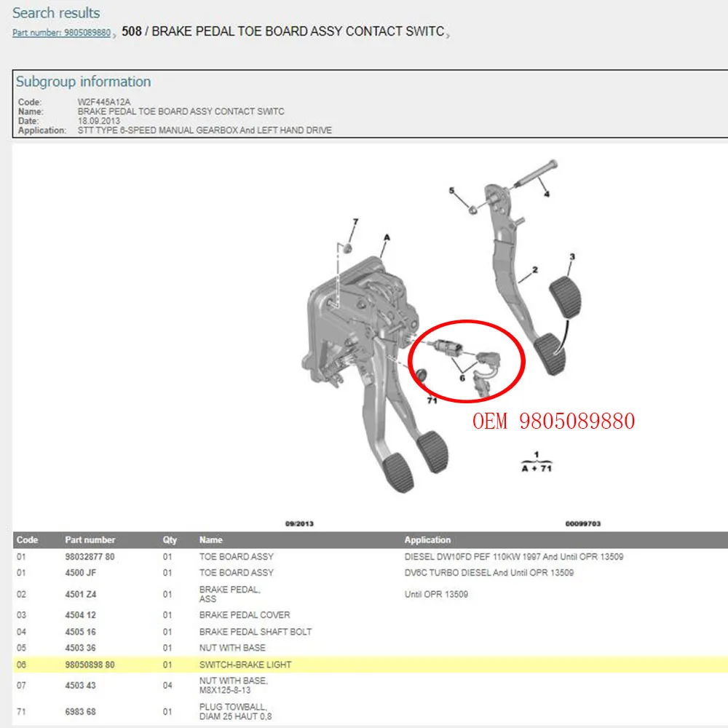Viewport: 728px width, 728px height.
Task: Select part number 6983 68
Action: pos(80,712)
